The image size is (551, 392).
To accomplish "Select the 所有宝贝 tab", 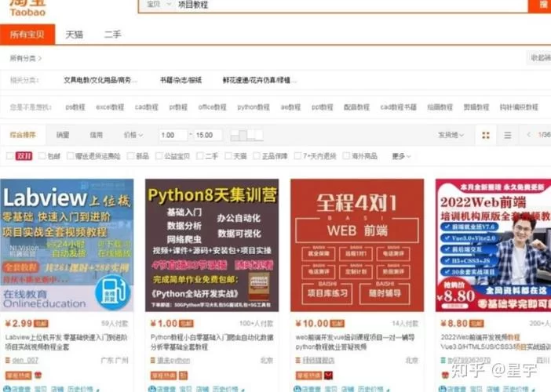I will coord(27,34).
